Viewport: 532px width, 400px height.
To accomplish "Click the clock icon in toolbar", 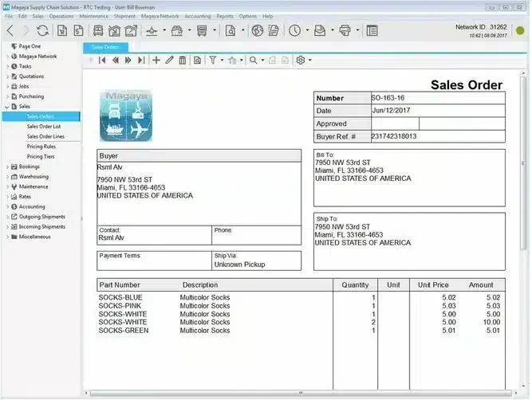I will coord(294,31).
